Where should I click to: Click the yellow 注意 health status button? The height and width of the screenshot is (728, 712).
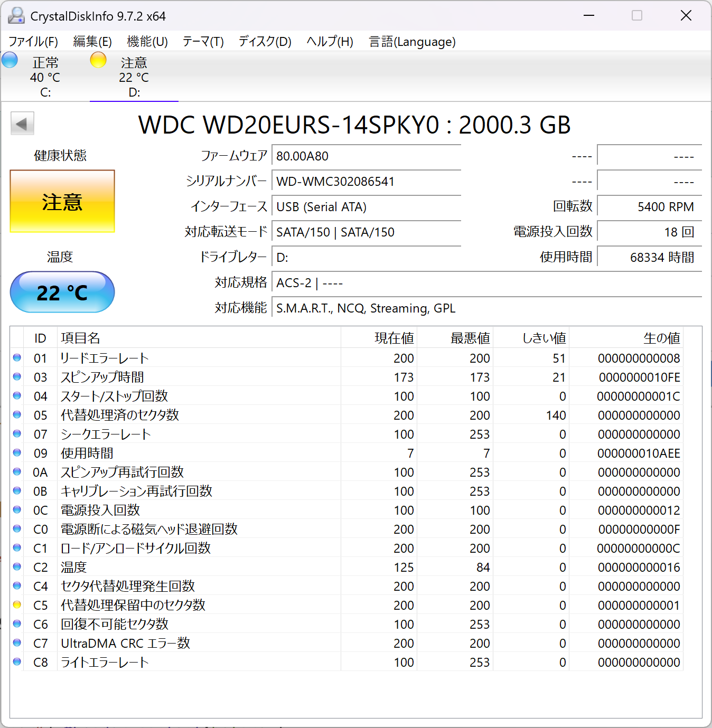pos(62,202)
